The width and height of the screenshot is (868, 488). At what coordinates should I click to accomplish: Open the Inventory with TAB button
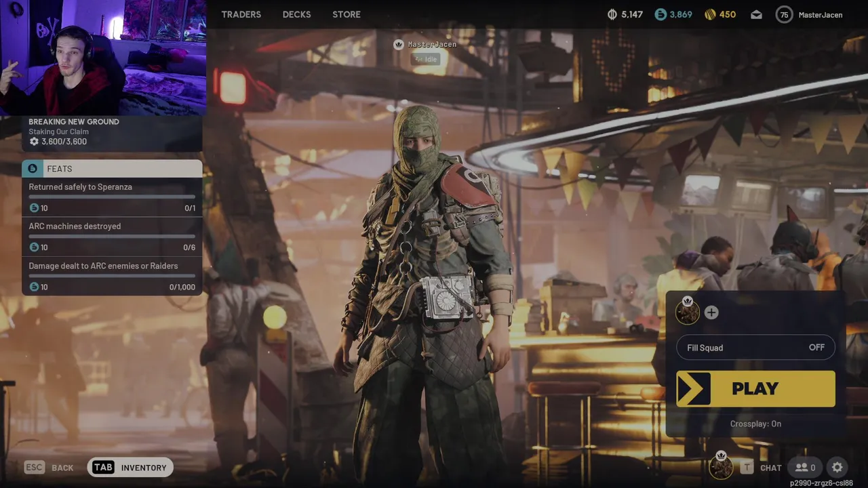click(130, 468)
